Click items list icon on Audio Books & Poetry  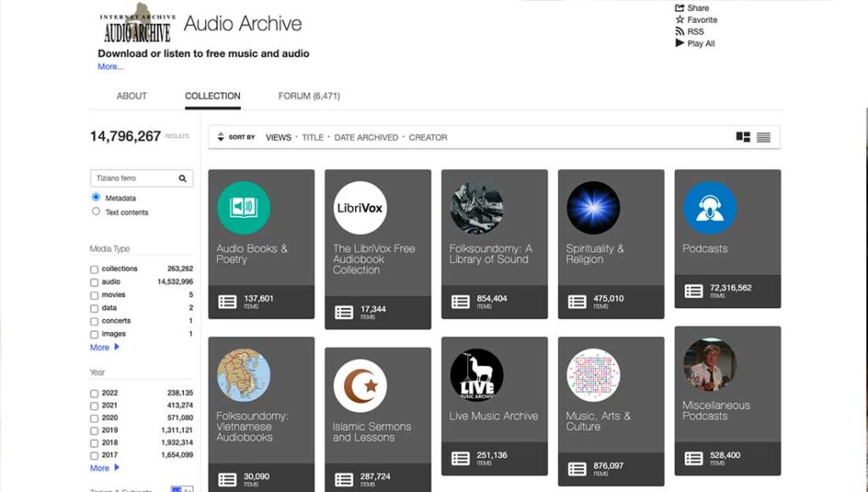(227, 301)
